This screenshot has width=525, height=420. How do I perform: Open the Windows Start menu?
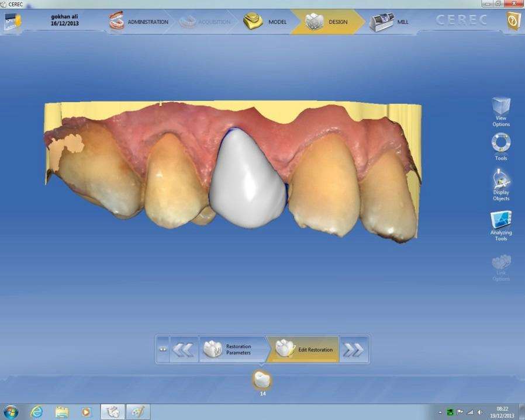pos(11,412)
